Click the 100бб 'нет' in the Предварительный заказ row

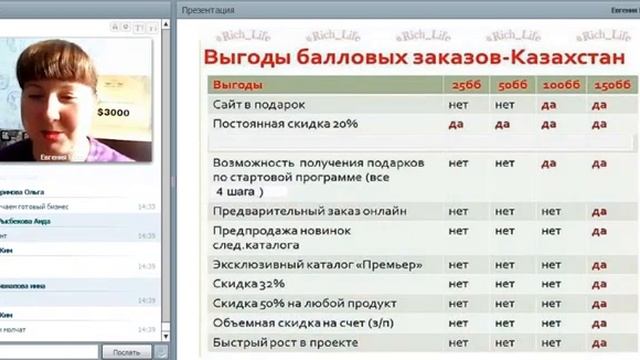point(551,212)
